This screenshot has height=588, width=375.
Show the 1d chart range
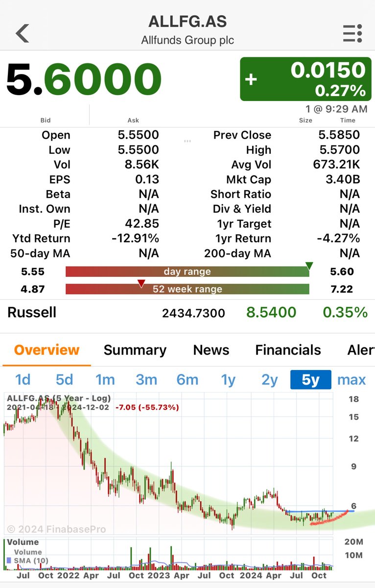(x=23, y=380)
